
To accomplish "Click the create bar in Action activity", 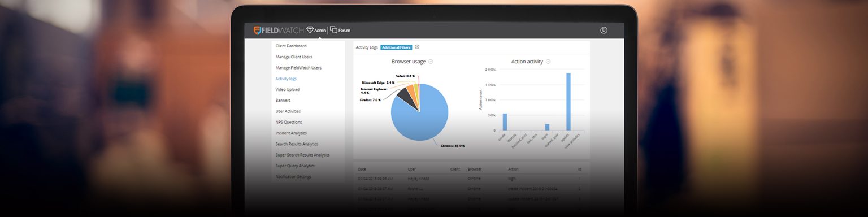I will [x=505, y=122].
